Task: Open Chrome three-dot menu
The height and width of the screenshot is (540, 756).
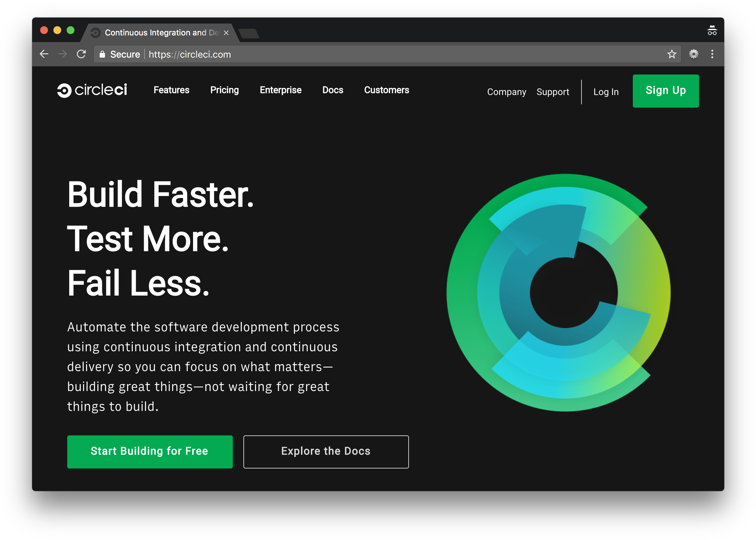Action: click(712, 54)
